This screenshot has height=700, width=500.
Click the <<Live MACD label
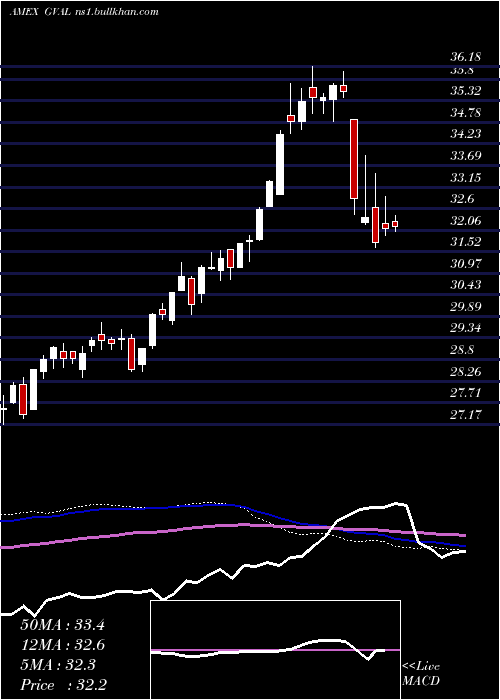tap(421, 674)
